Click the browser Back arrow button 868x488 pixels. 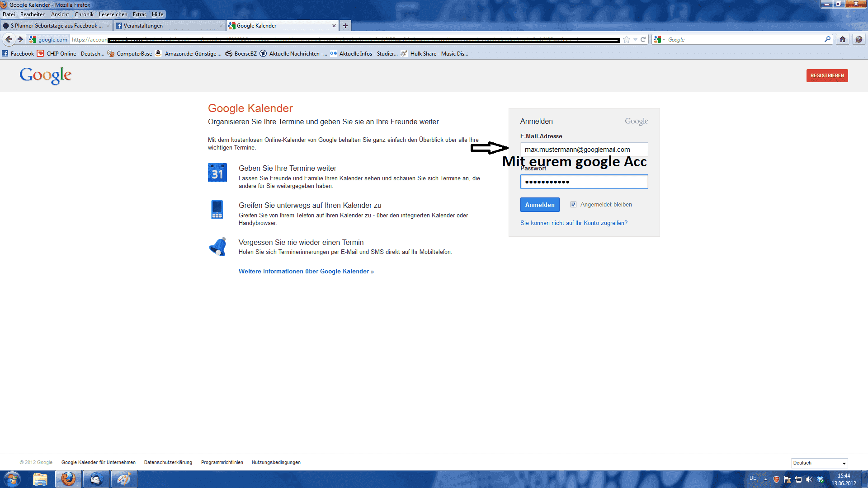(x=9, y=39)
